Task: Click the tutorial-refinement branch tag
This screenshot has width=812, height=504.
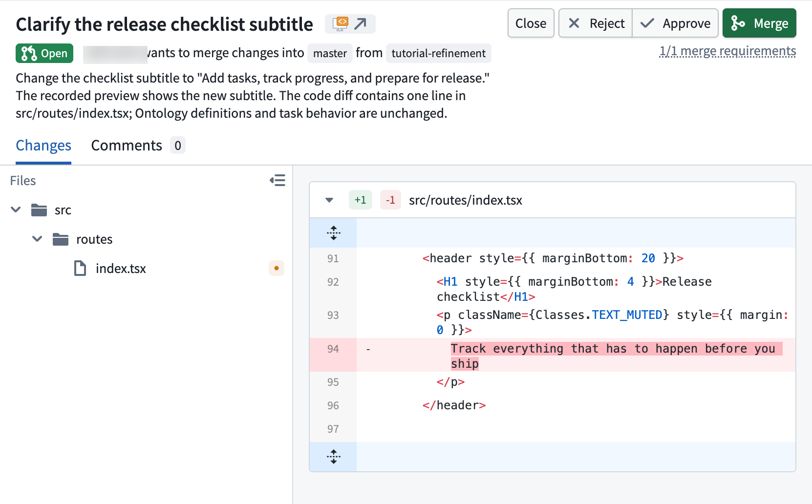Action: [x=439, y=53]
